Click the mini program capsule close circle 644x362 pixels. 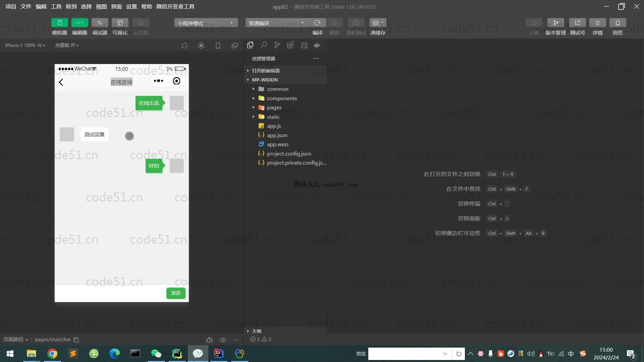click(176, 81)
